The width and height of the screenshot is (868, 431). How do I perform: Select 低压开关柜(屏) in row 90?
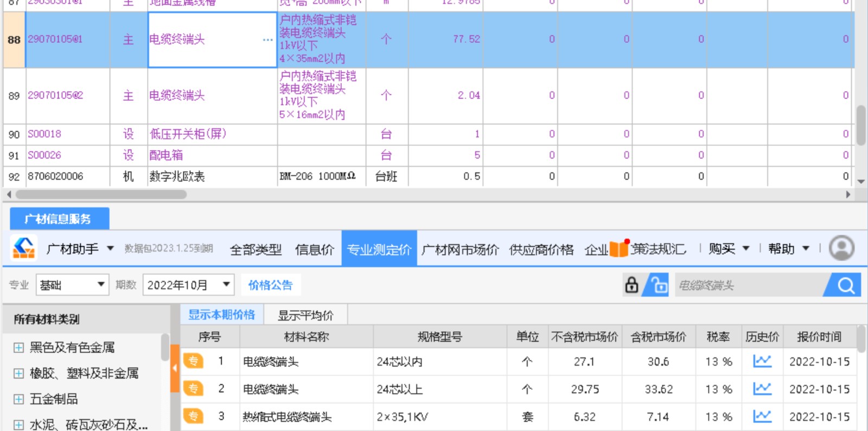pos(188,134)
